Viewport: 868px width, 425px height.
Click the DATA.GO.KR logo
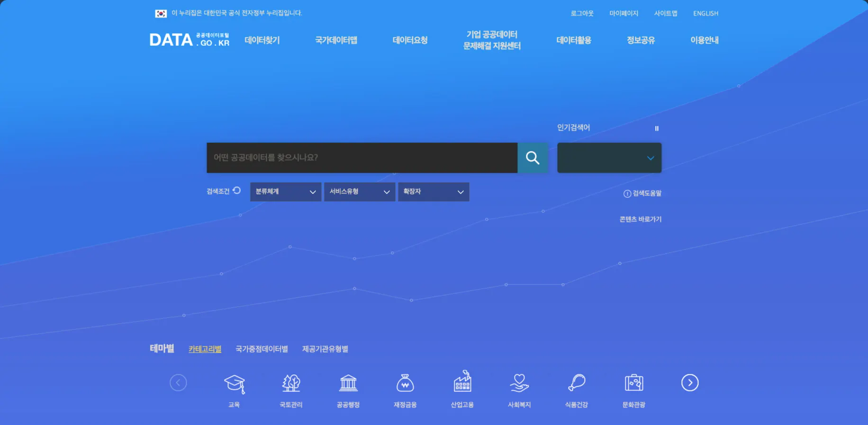click(x=190, y=40)
